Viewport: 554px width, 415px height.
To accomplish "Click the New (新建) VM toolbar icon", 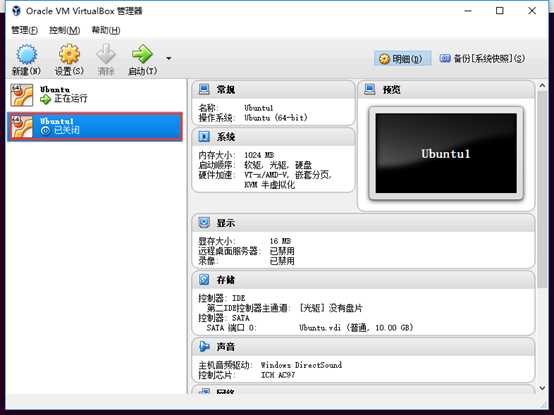I will click(26, 55).
